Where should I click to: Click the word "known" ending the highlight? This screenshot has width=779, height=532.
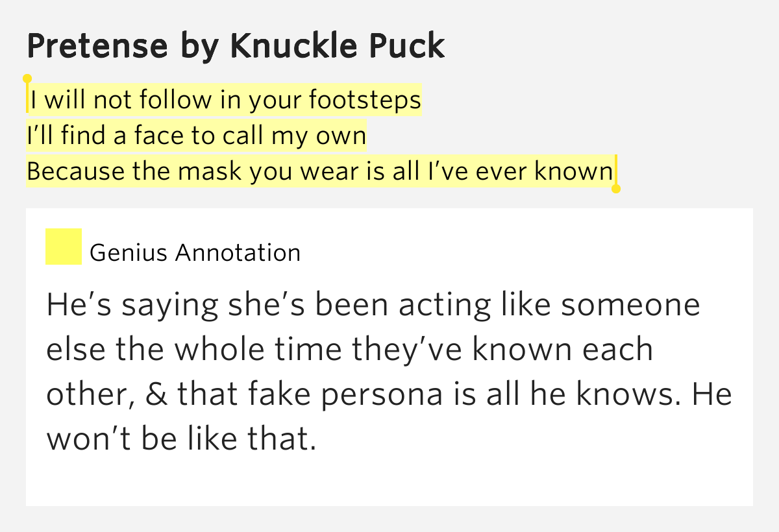pyautogui.click(x=573, y=171)
